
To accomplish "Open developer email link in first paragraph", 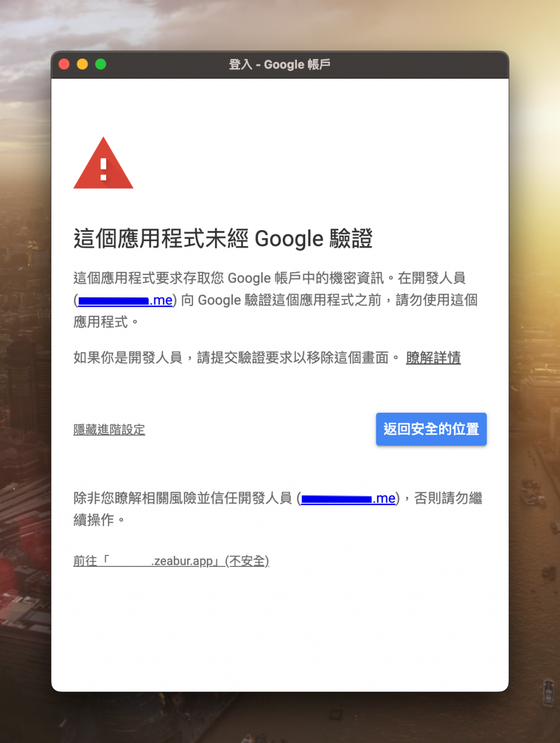I will click(125, 300).
